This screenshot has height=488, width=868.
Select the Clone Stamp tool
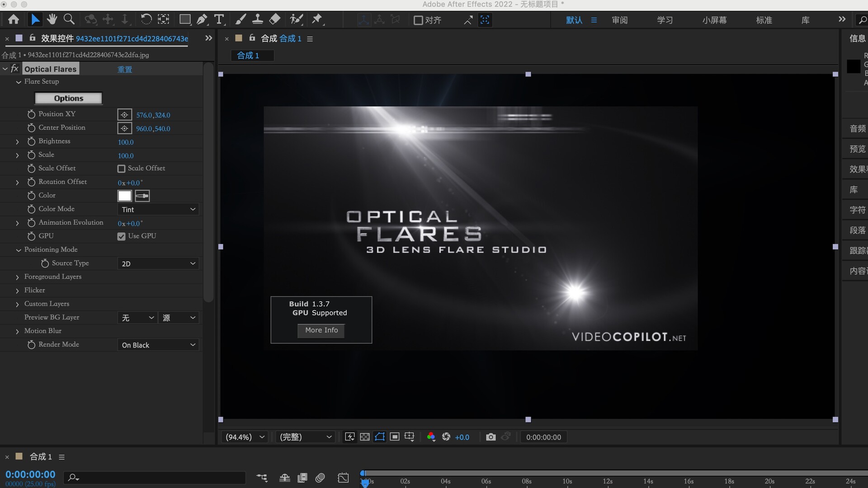click(258, 19)
